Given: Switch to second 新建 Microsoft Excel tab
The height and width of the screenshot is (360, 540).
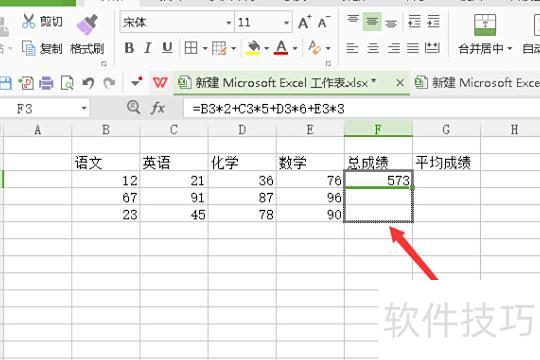Looking at the screenshot, I should [x=477, y=83].
